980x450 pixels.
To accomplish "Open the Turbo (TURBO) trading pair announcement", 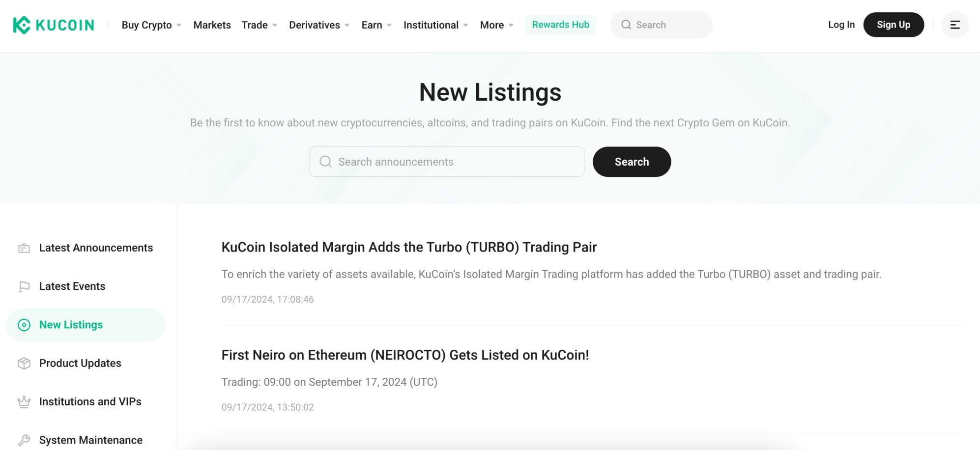I will click(408, 247).
